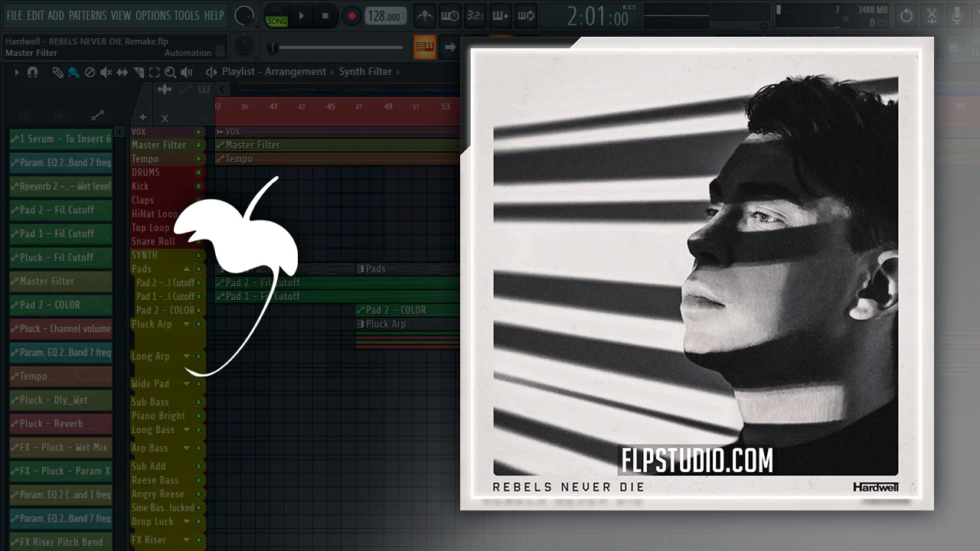Toggle the recording countdown icon
The height and width of the screenshot is (551, 980).
click(475, 15)
